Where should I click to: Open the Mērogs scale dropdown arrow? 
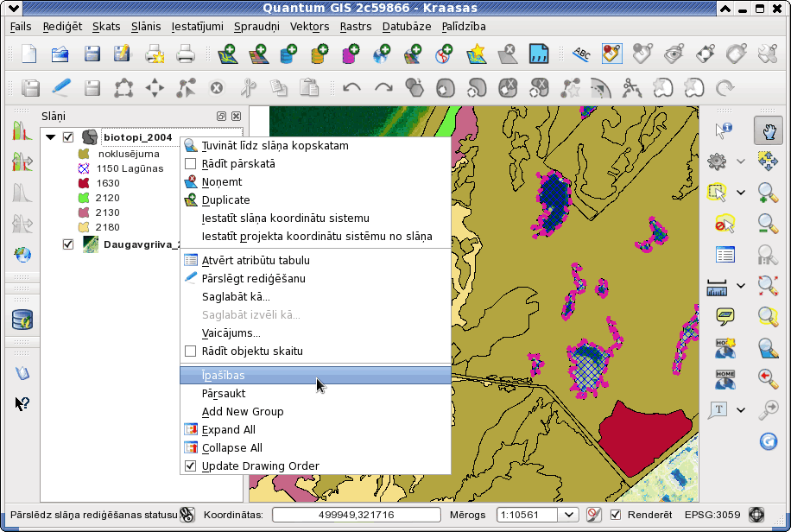(x=568, y=515)
